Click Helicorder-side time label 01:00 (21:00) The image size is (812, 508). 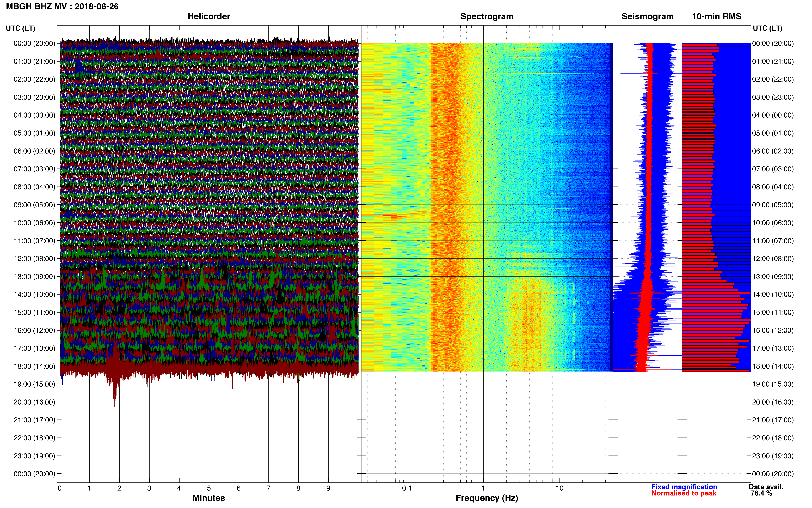click(34, 62)
